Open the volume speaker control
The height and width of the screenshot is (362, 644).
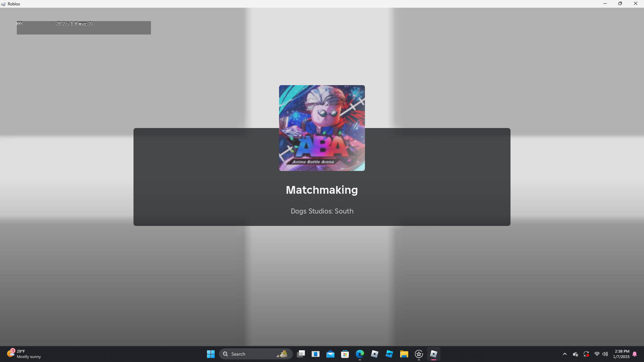click(x=605, y=354)
